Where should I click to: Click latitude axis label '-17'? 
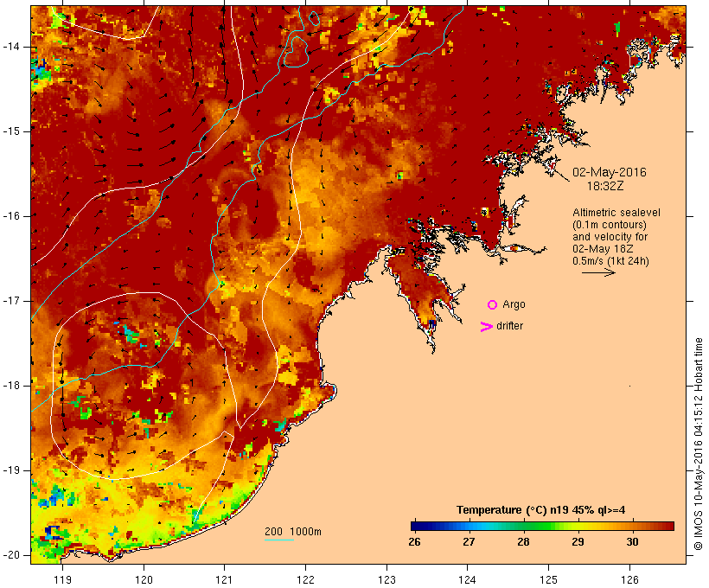point(11,301)
